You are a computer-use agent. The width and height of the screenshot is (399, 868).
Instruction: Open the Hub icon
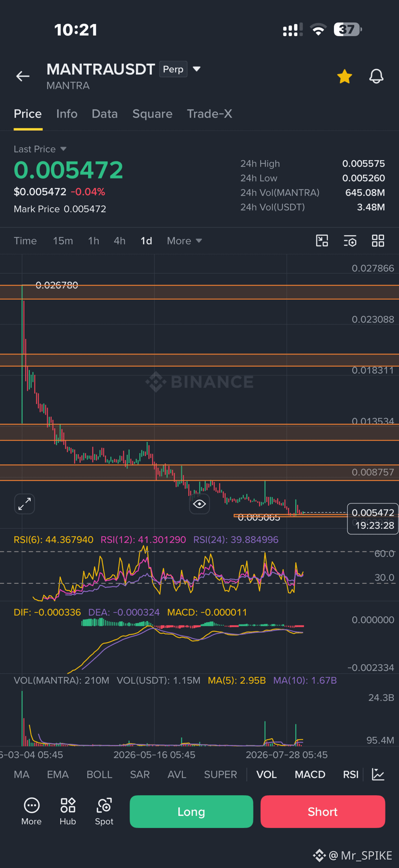click(68, 811)
